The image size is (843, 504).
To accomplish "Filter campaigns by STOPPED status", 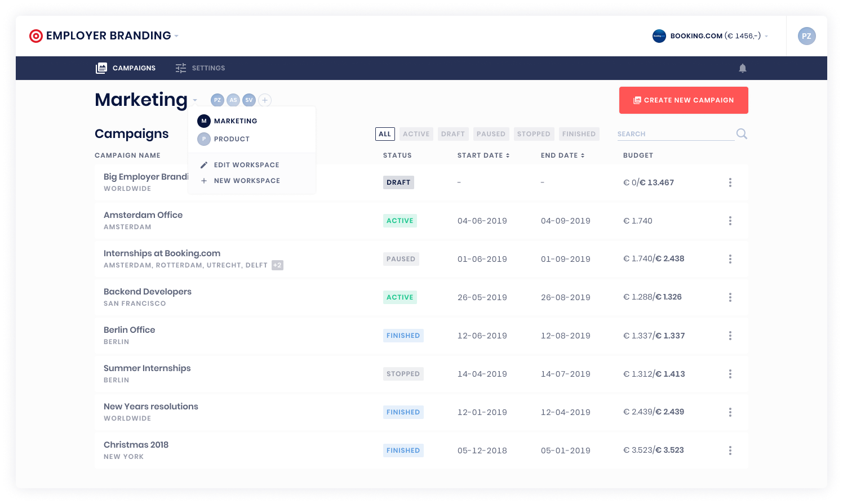I will tap(534, 134).
